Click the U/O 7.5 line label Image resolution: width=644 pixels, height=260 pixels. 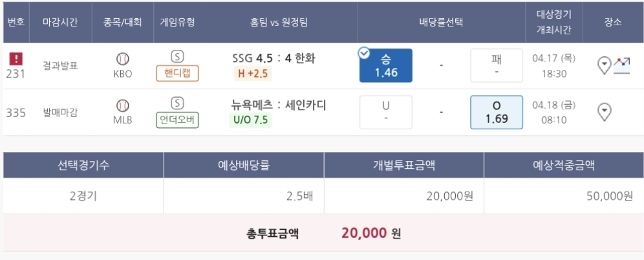tap(252, 120)
